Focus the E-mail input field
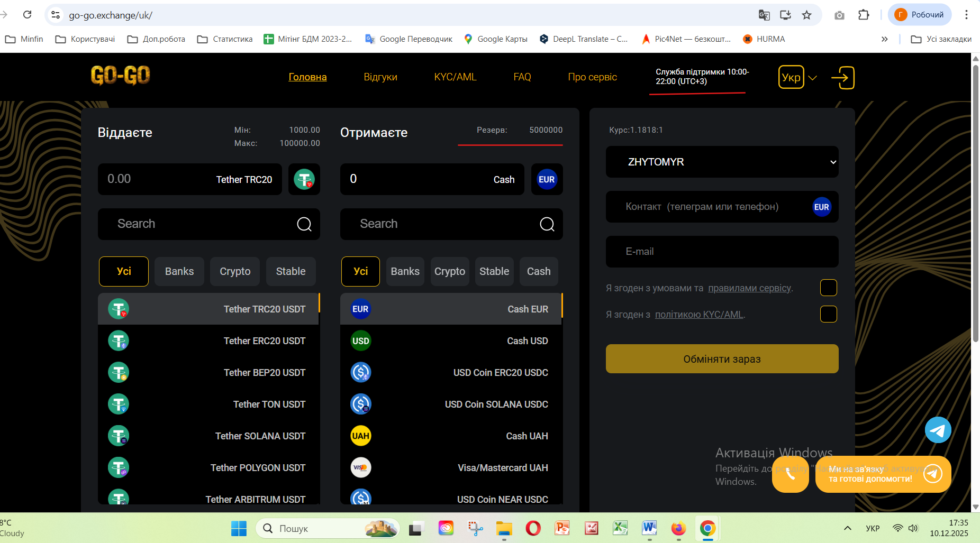This screenshot has height=543, width=980. coord(722,252)
